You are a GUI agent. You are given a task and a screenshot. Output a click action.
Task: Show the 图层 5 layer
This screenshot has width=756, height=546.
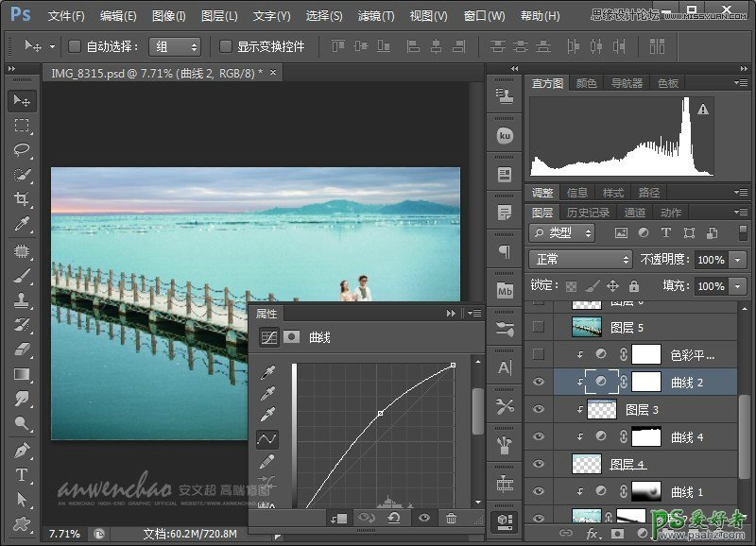[539, 327]
